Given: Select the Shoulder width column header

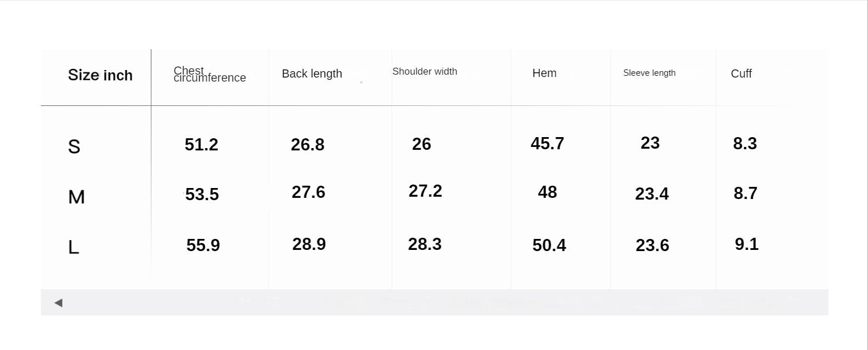Looking at the screenshot, I should 425,72.
